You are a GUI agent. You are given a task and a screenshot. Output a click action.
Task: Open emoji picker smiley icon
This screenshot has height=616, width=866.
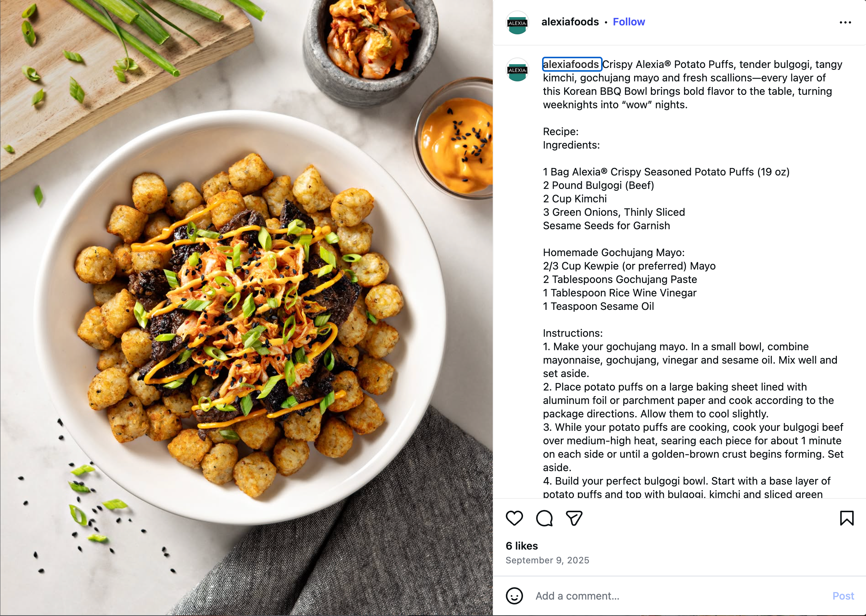point(514,595)
